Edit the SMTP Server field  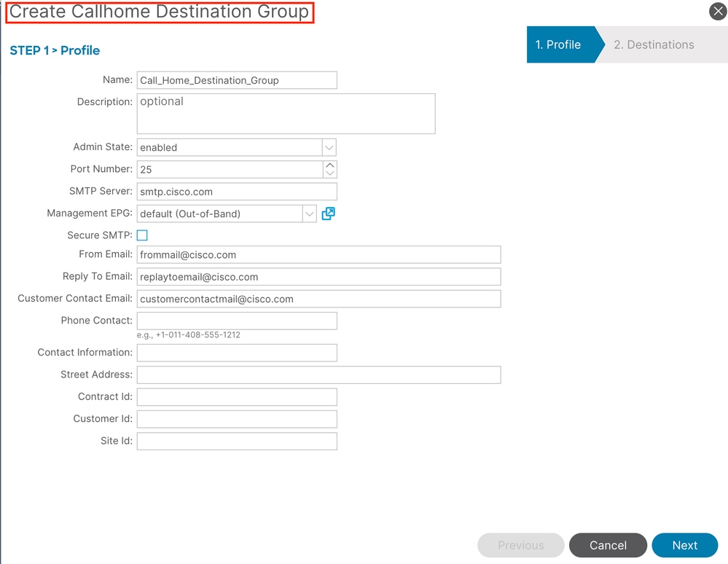coord(237,192)
